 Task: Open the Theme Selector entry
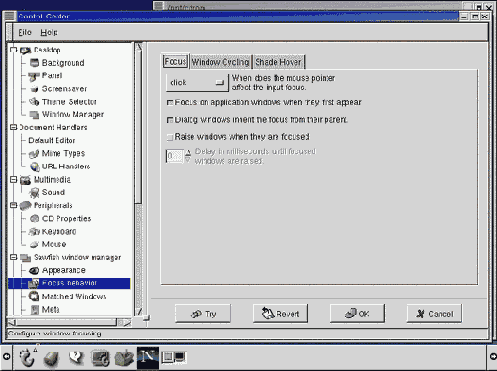[69, 102]
